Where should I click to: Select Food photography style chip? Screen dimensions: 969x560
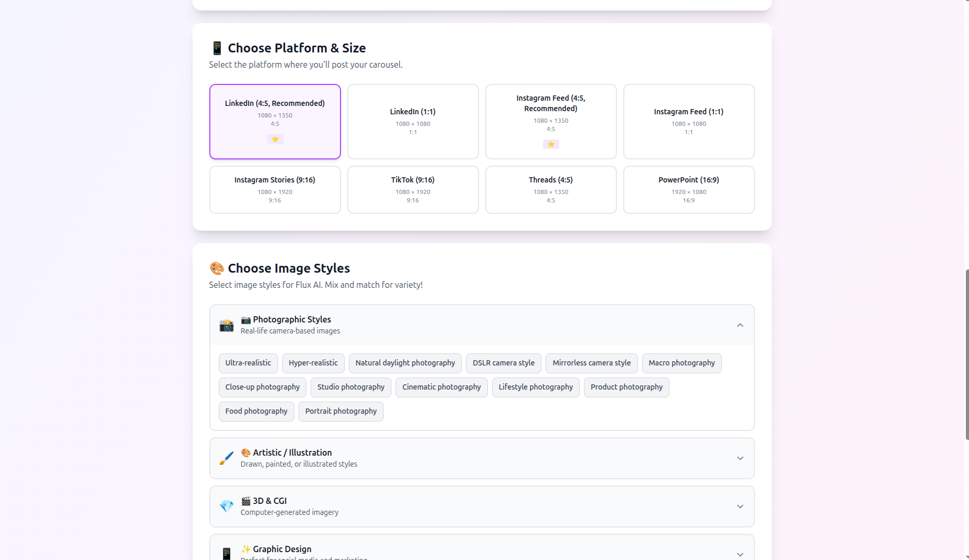click(x=257, y=412)
